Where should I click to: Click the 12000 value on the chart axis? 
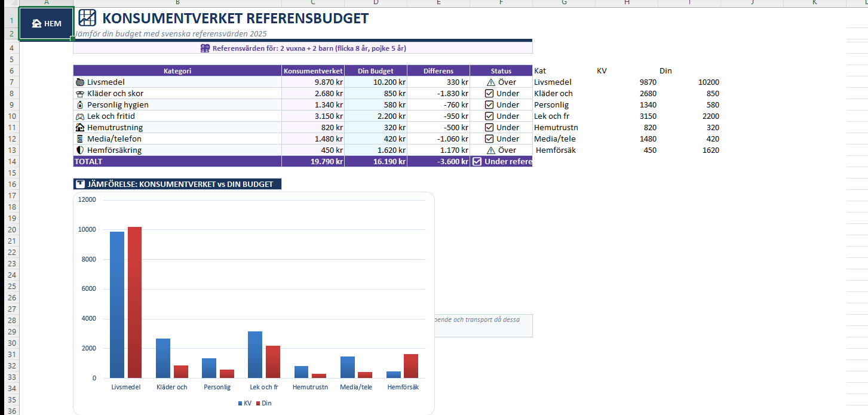87,200
